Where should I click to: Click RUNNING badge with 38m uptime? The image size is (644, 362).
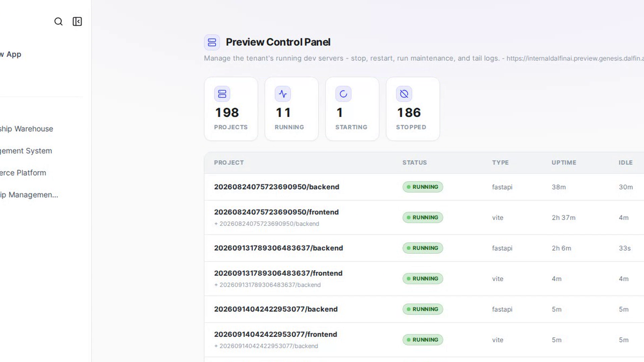(423, 187)
